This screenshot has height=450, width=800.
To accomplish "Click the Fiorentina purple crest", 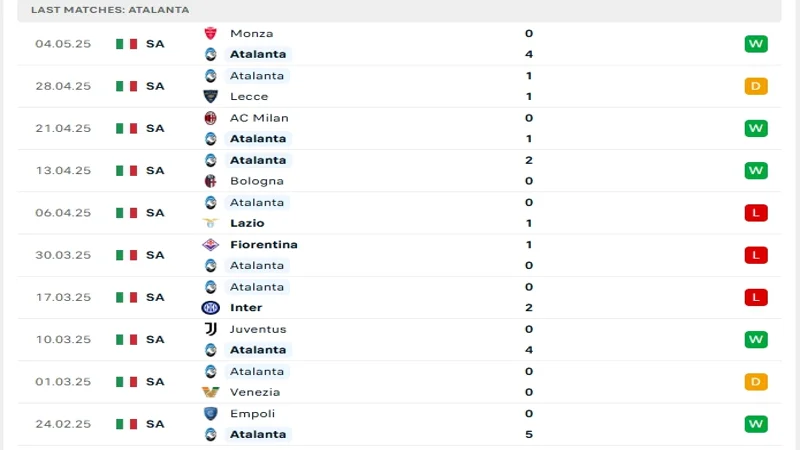I will click(210, 244).
